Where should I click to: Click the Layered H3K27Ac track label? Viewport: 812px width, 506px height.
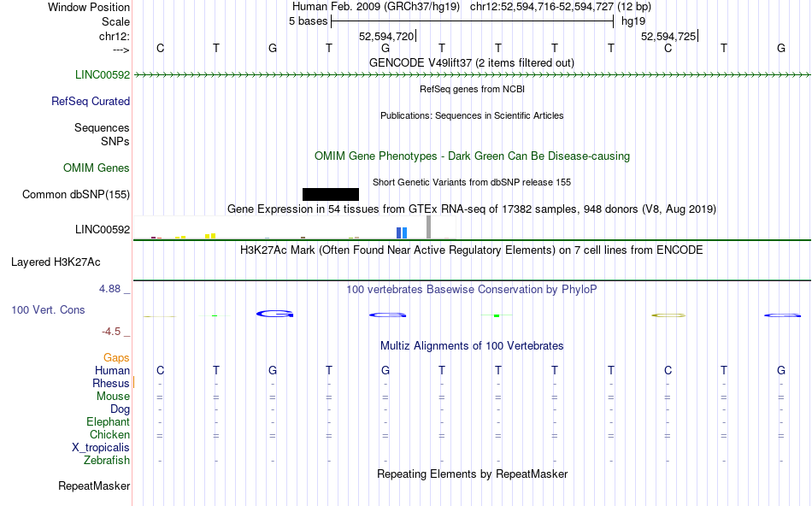[x=56, y=262]
